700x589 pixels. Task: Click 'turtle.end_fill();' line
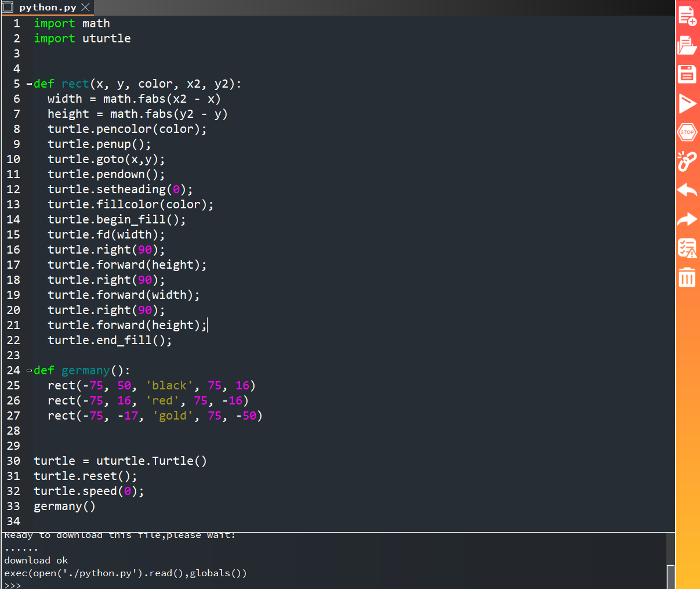pos(110,341)
